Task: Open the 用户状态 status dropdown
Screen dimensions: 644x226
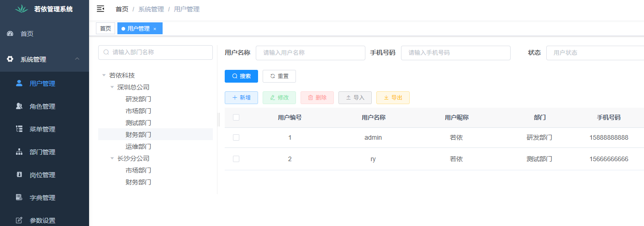Action: (x=594, y=53)
